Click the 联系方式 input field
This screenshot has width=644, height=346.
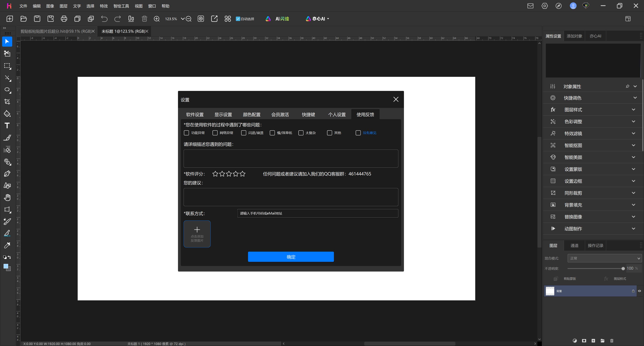[318, 213]
